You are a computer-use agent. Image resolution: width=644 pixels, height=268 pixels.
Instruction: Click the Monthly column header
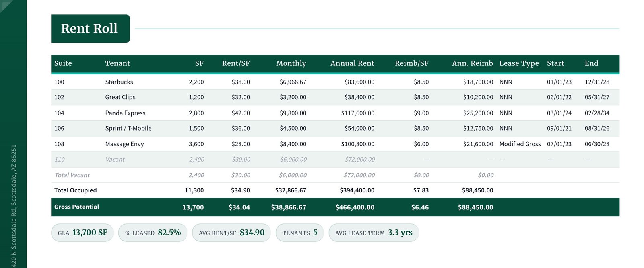click(x=291, y=63)
